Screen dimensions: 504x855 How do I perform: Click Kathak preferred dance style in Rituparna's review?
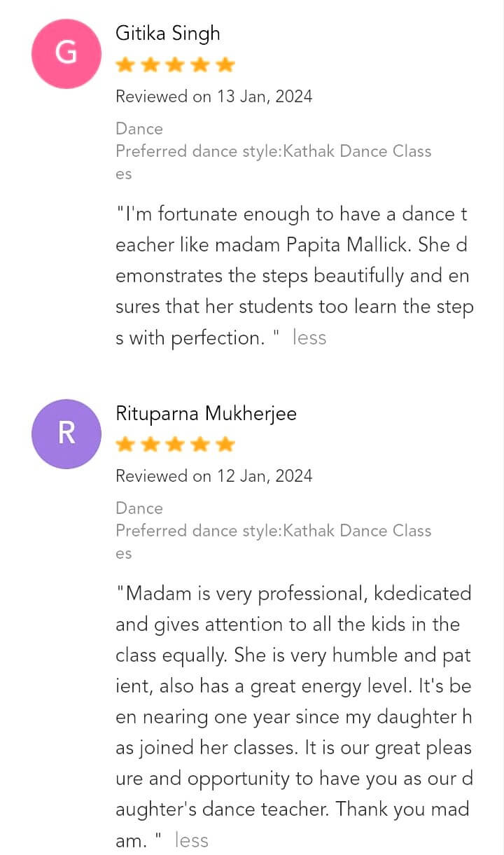coord(273,531)
